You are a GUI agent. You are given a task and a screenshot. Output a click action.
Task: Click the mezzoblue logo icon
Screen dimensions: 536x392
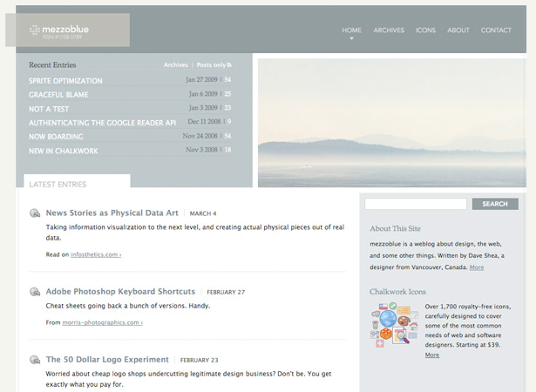point(35,30)
